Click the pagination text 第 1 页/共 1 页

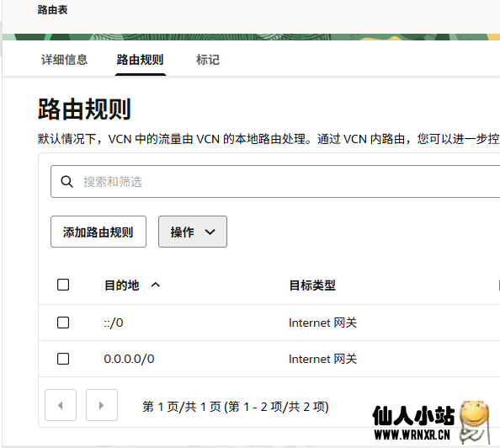(x=182, y=407)
